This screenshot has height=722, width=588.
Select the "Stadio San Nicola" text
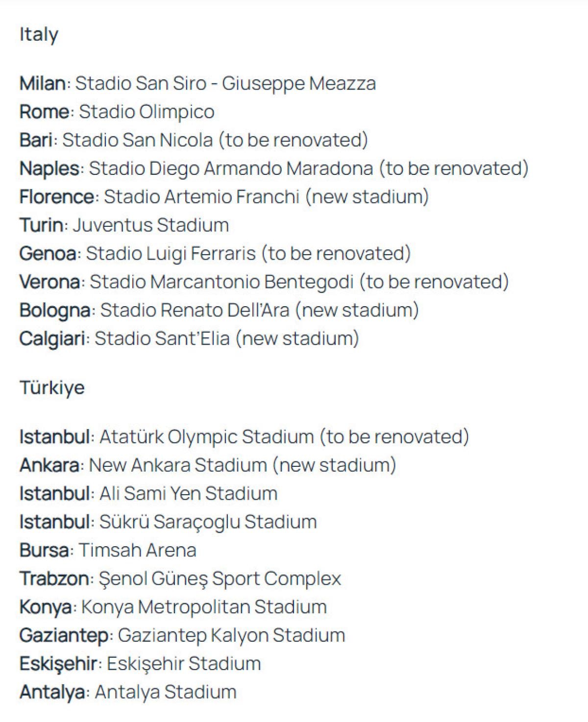pos(138,140)
